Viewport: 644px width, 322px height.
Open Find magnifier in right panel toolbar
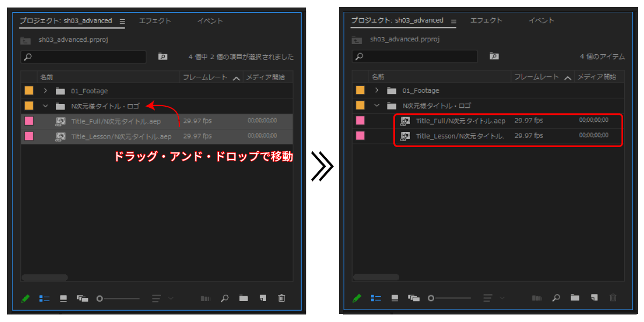click(557, 298)
